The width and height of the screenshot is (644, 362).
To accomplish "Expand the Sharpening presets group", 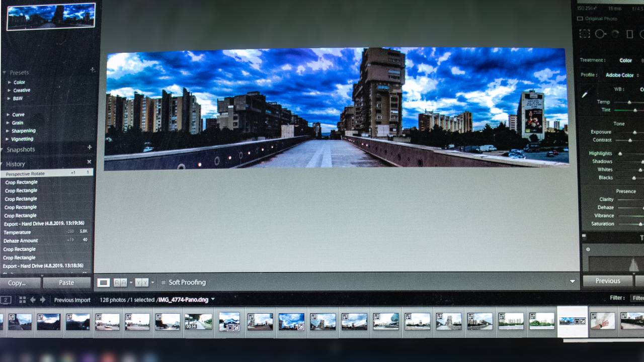I will [23, 131].
